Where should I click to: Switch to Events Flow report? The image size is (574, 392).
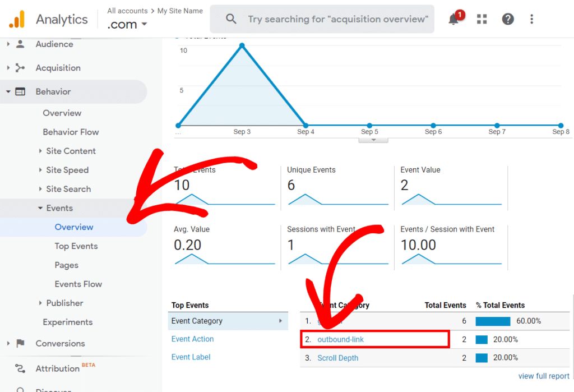pos(78,284)
